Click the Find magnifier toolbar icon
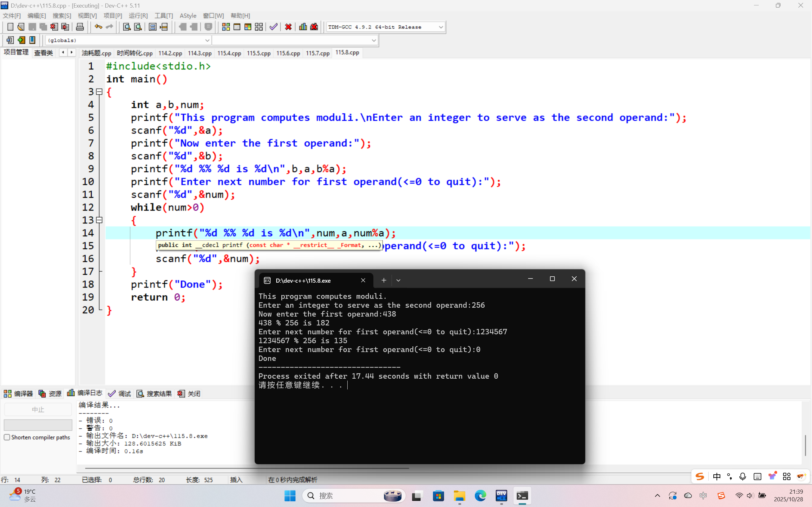Screen dimensions: 812x507 [127, 27]
